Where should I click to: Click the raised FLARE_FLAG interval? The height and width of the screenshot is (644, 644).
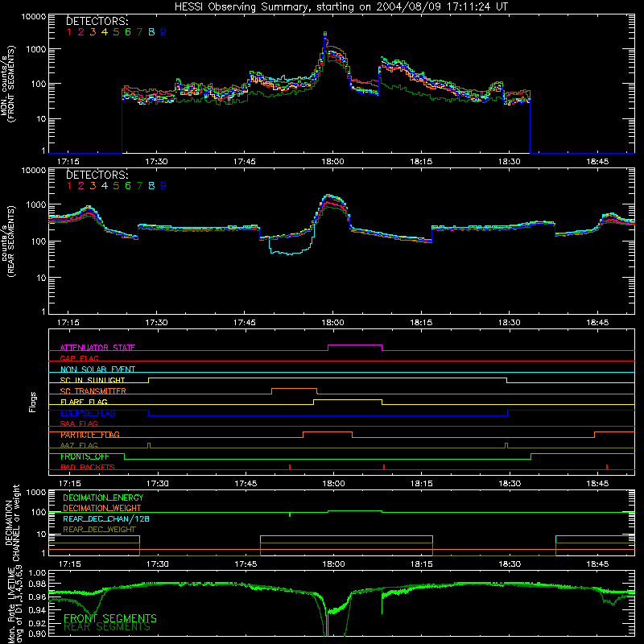pyautogui.click(x=348, y=399)
